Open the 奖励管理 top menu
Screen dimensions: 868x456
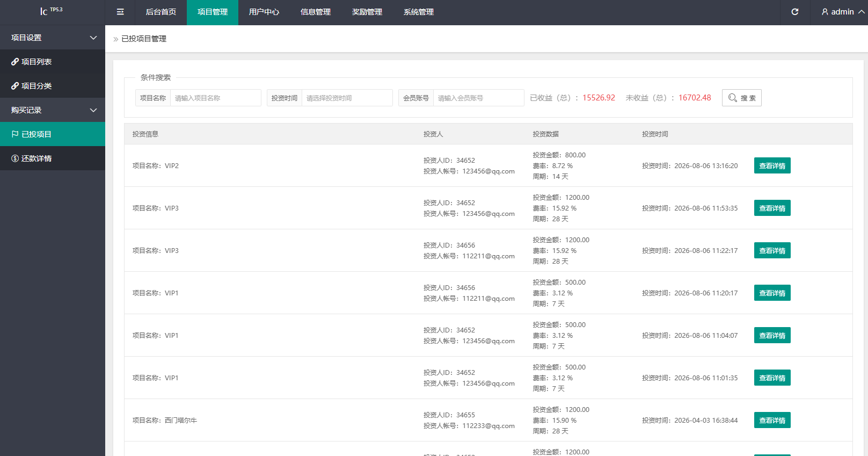tap(367, 12)
